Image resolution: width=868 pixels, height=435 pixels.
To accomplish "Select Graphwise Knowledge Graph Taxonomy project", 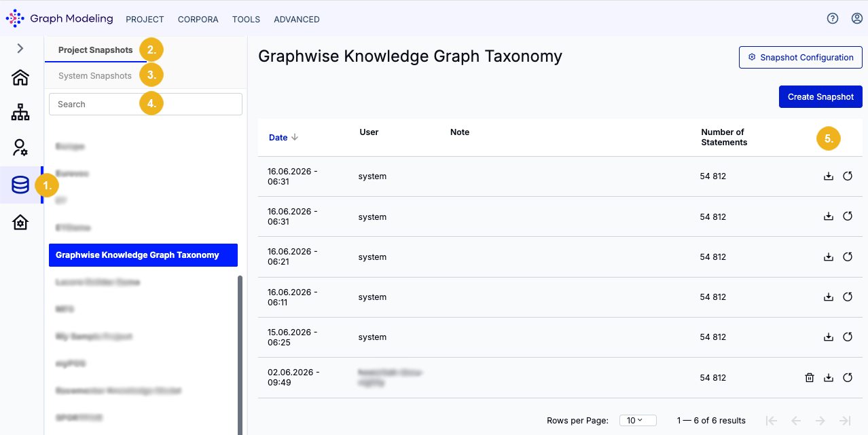I will (x=143, y=255).
